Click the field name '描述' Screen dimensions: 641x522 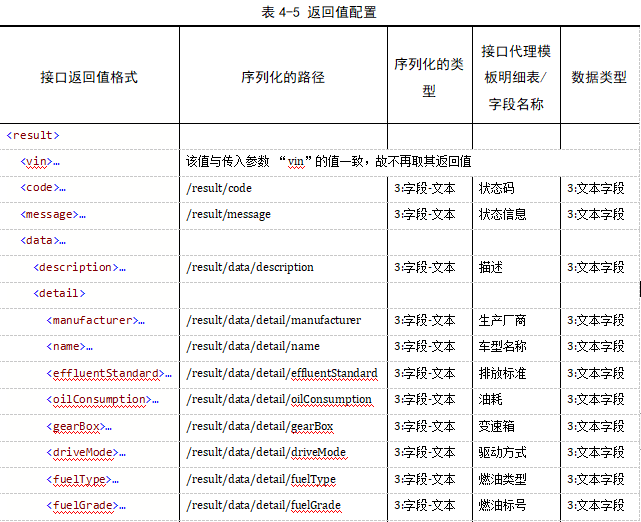click(x=491, y=267)
